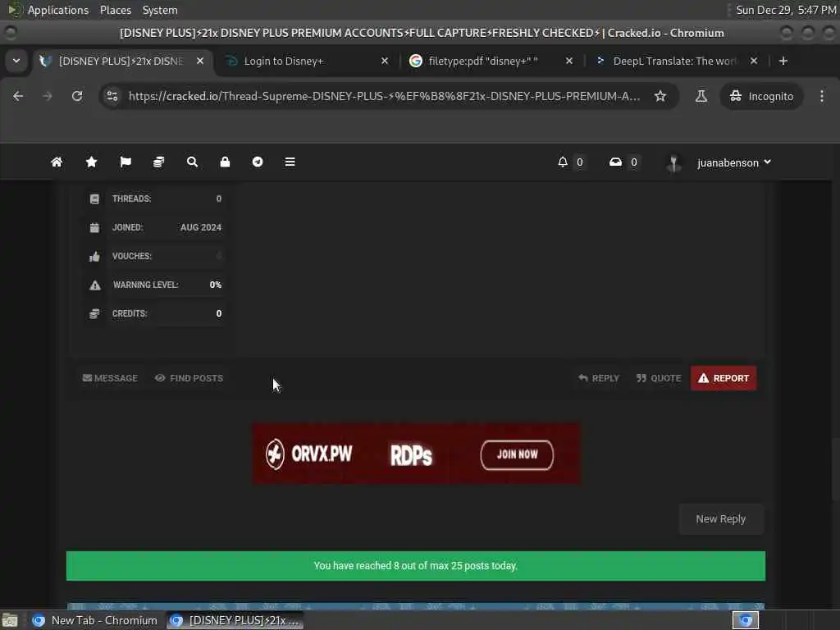Image resolution: width=840 pixels, height=630 pixels.
Task: Open a new browser tab
Action: pos(783,61)
